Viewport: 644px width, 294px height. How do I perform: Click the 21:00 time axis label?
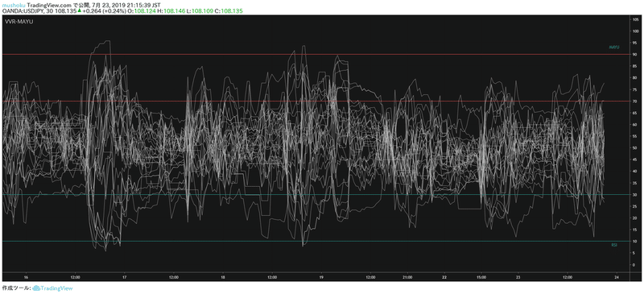(407, 278)
